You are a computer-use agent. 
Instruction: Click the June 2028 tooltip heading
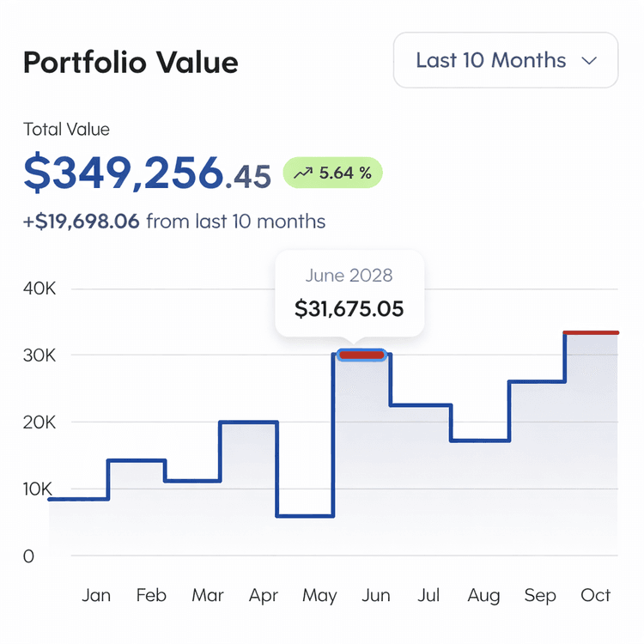349,276
